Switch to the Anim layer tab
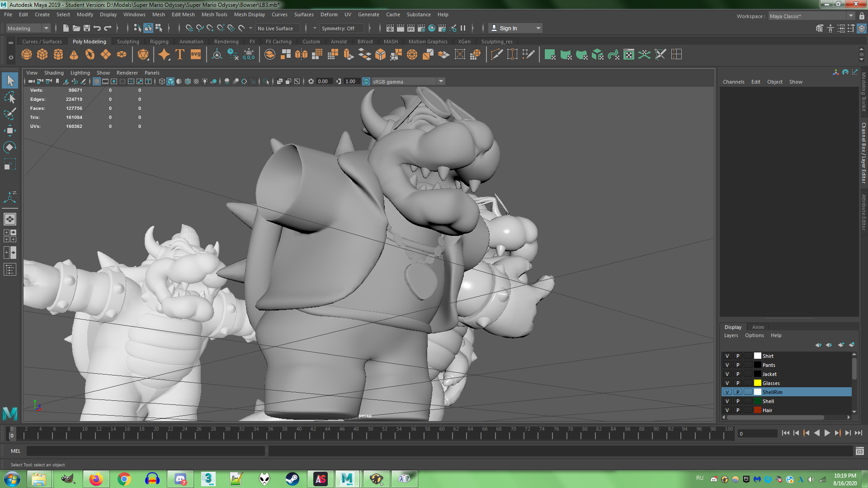This screenshot has width=868, height=488. (758, 327)
